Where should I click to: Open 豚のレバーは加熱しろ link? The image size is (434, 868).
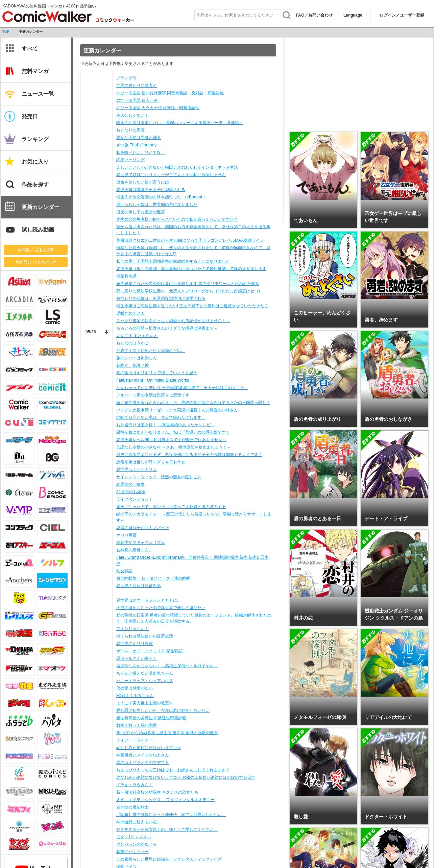136,358
